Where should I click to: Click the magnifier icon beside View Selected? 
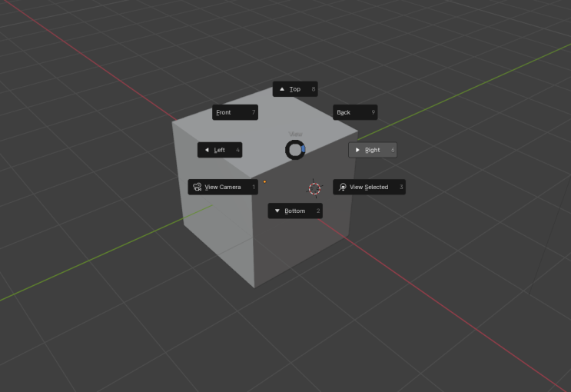click(x=342, y=187)
